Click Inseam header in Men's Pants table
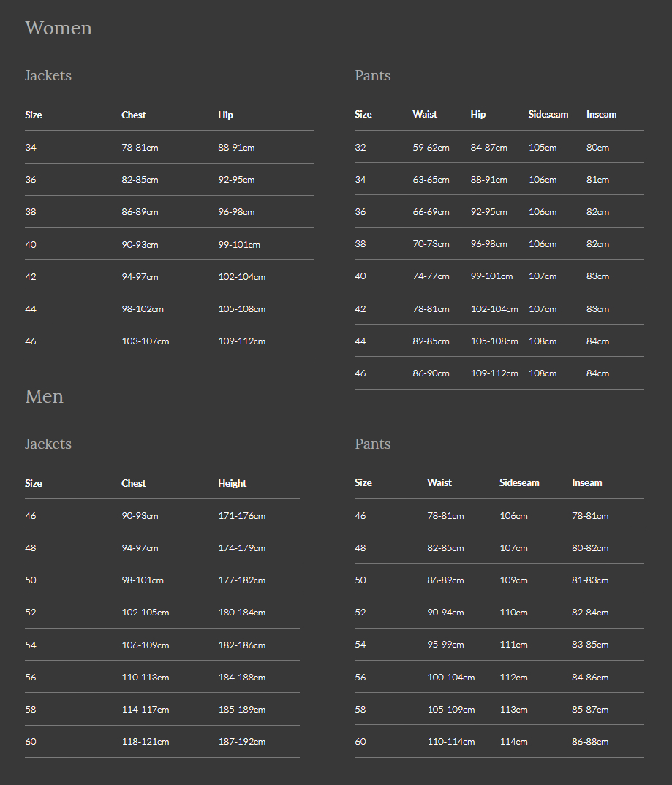 (x=587, y=483)
